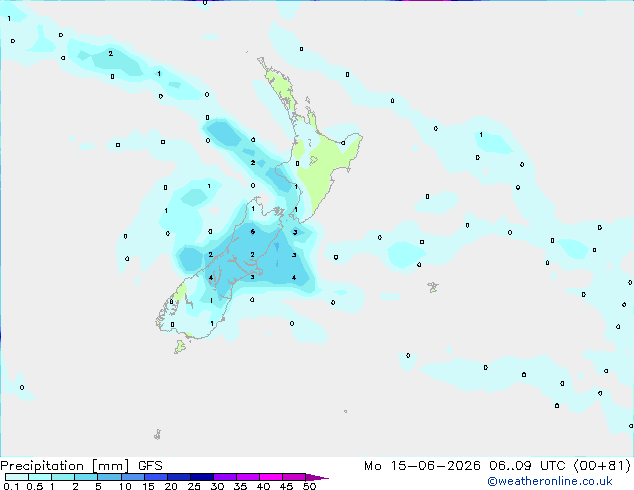Select the 2–5 mm legend color box
The height and width of the screenshot is (490, 634).
tap(86, 477)
